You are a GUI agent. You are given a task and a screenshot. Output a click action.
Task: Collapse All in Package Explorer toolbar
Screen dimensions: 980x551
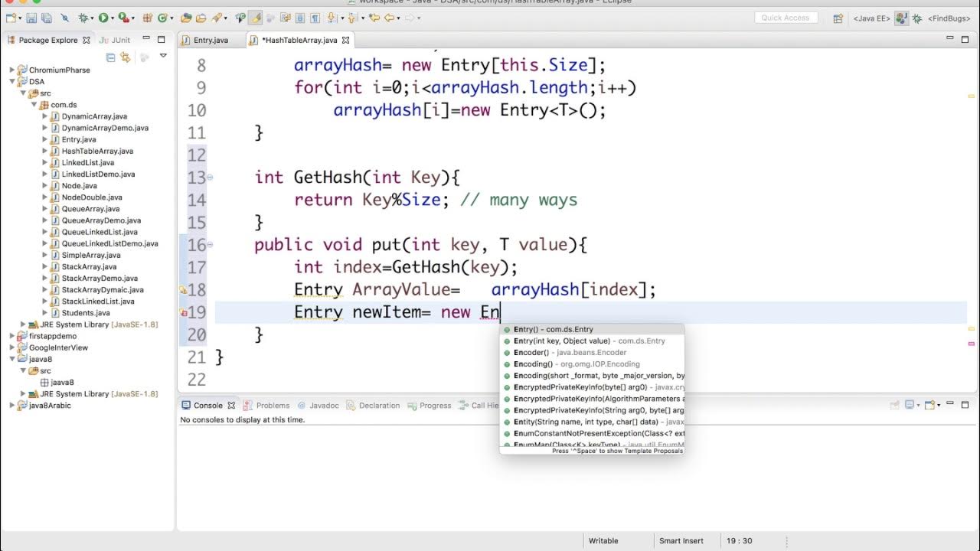tap(111, 57)
